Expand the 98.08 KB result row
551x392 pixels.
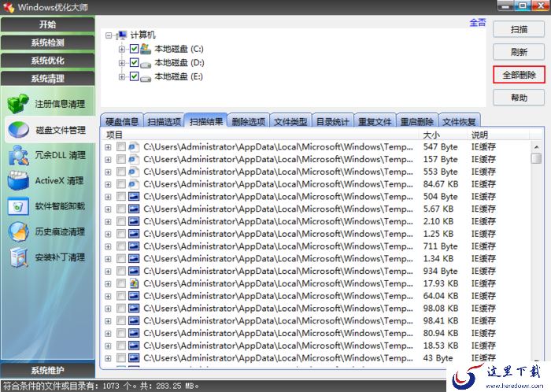click(108, 309)
